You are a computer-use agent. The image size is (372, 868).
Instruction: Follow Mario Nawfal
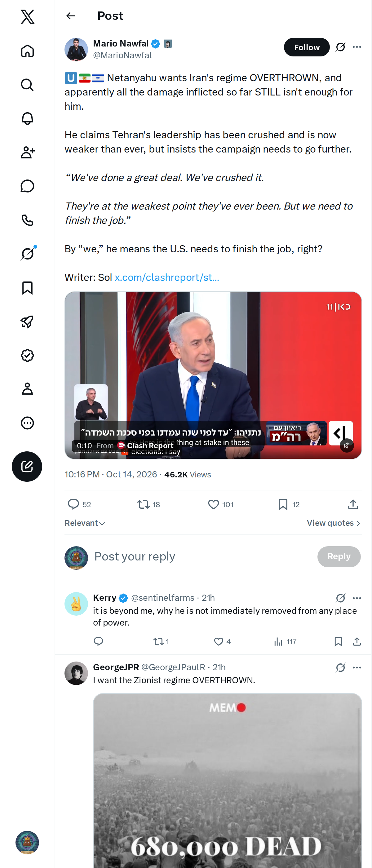click(307, 47)
